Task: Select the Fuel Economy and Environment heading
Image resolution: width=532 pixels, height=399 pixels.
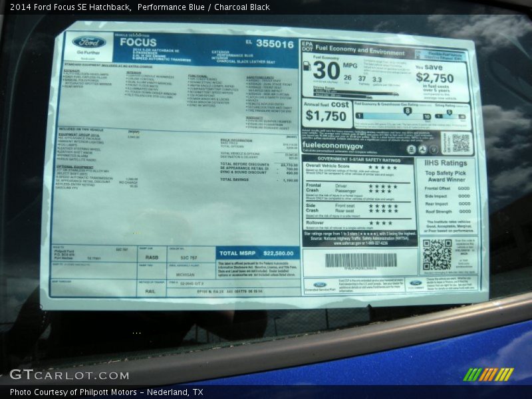Action: (360, 51)
